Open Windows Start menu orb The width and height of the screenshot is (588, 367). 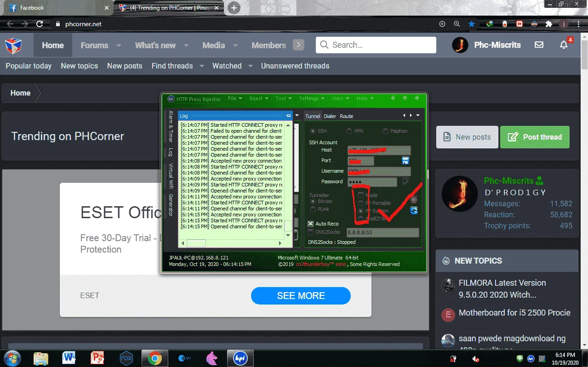pyautogui.click(x=12, y=358)
